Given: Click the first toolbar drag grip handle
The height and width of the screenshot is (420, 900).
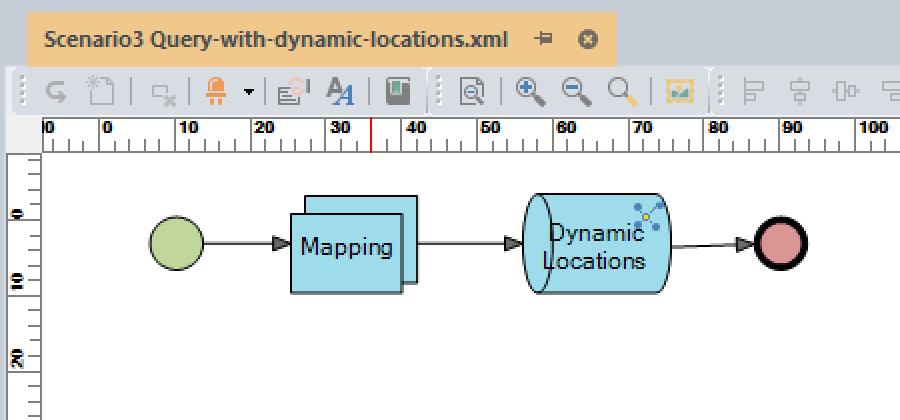Looking at the screenshot, I should pos(24,91).
